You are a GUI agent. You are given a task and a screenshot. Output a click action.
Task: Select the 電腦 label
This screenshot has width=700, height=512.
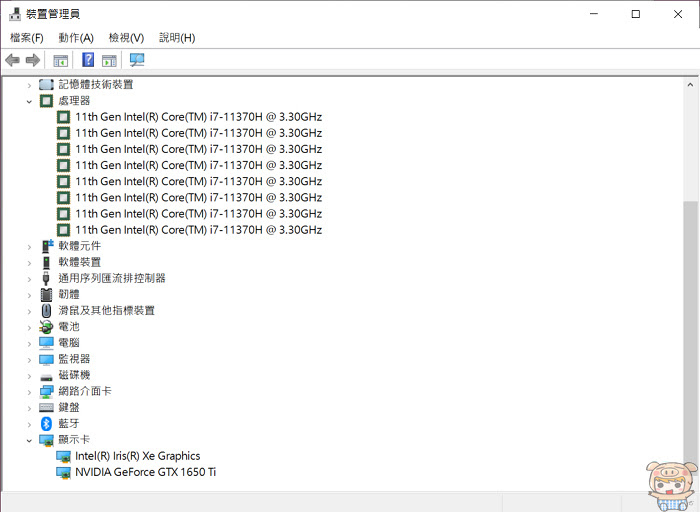pos(69,343)
